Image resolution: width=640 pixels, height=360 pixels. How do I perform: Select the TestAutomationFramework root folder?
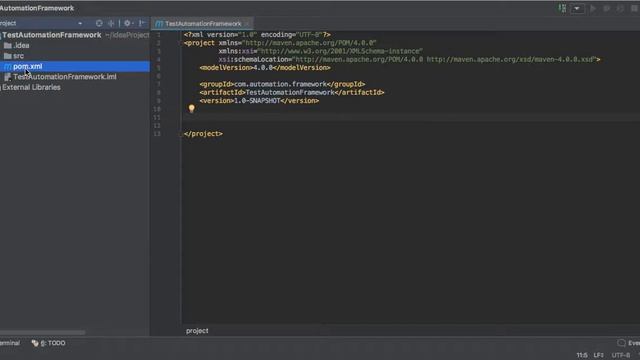(x=52, y=35)
